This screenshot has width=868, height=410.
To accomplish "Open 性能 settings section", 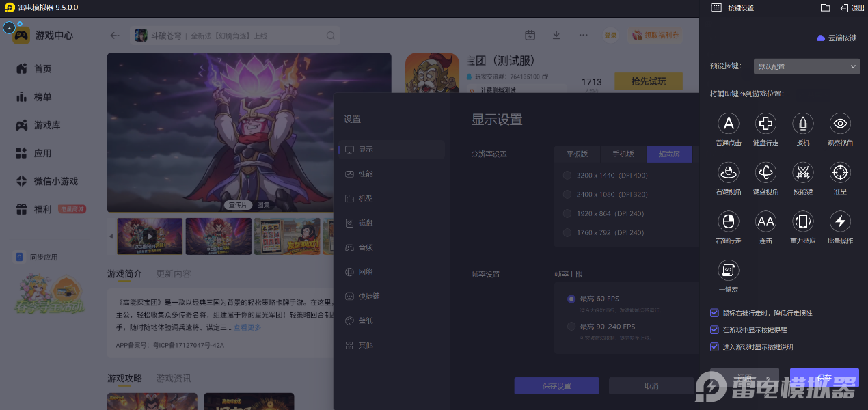I will [392, 174].
